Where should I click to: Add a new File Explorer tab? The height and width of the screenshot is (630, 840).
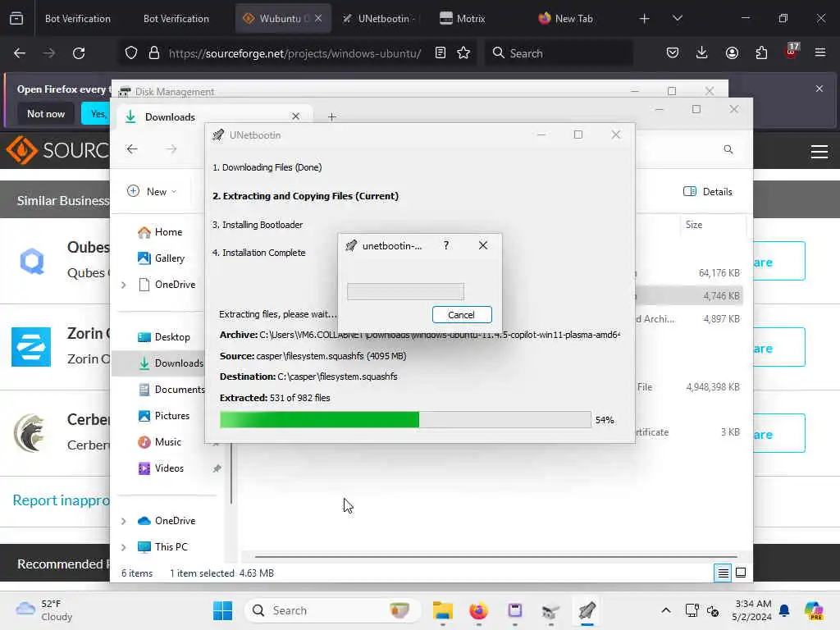click(x=331, y=116)
